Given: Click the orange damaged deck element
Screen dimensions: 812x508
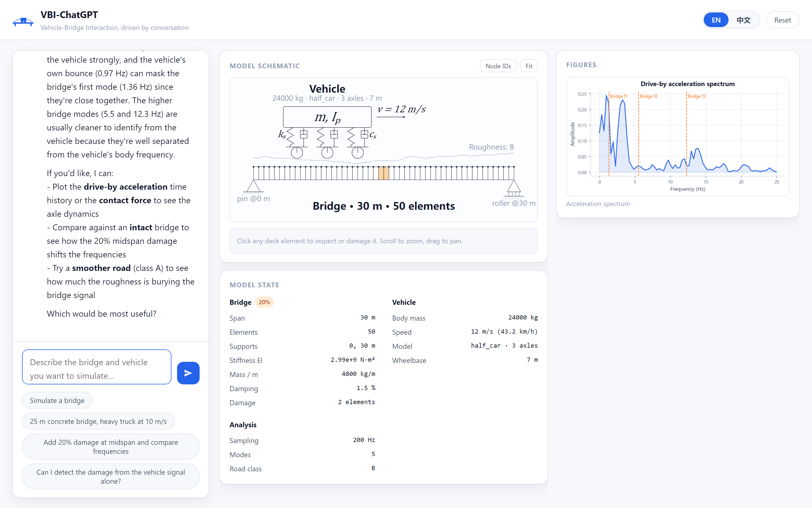Looking at the screenshot, I should pos(383,173).
